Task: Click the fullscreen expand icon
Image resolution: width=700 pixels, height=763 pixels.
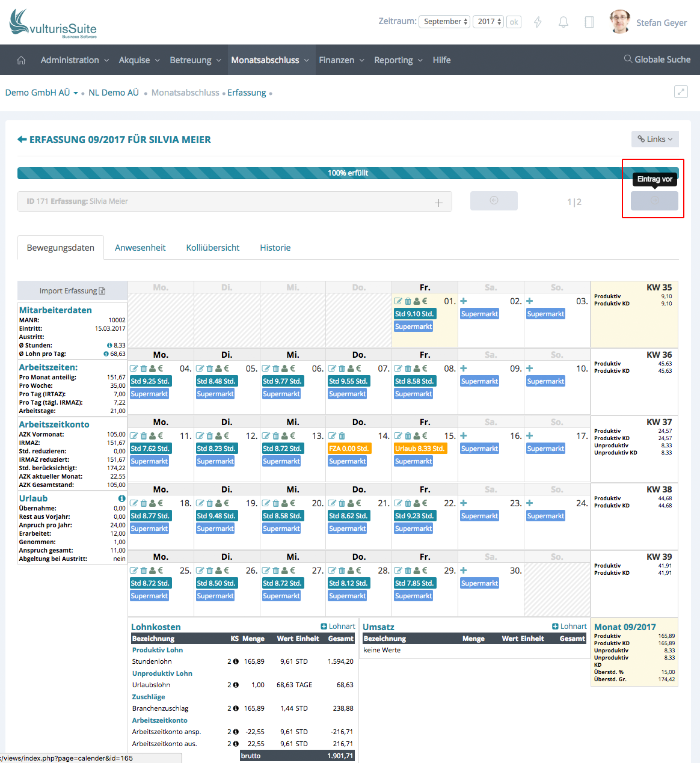Action: 681,92
